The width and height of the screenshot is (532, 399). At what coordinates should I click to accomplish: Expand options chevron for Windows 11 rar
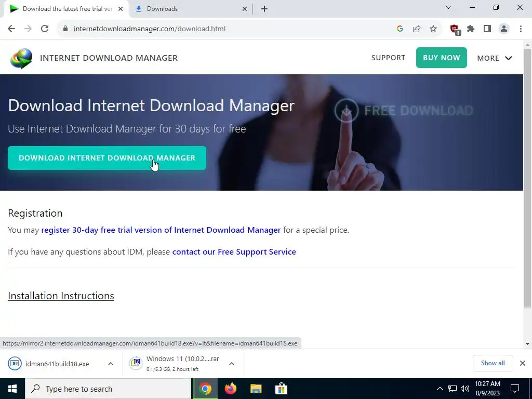click(x=232, y=364)
